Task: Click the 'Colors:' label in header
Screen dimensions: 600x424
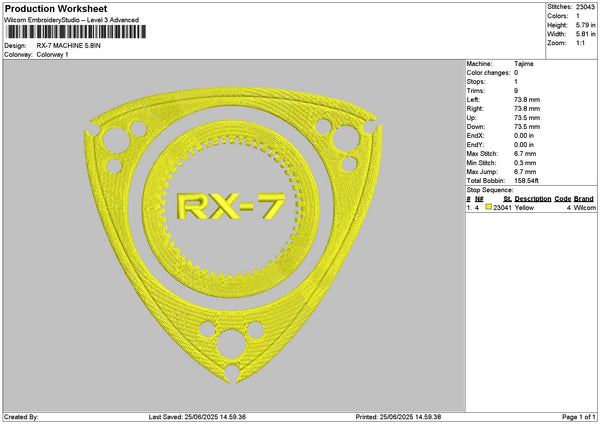Action: click(558, 16)
